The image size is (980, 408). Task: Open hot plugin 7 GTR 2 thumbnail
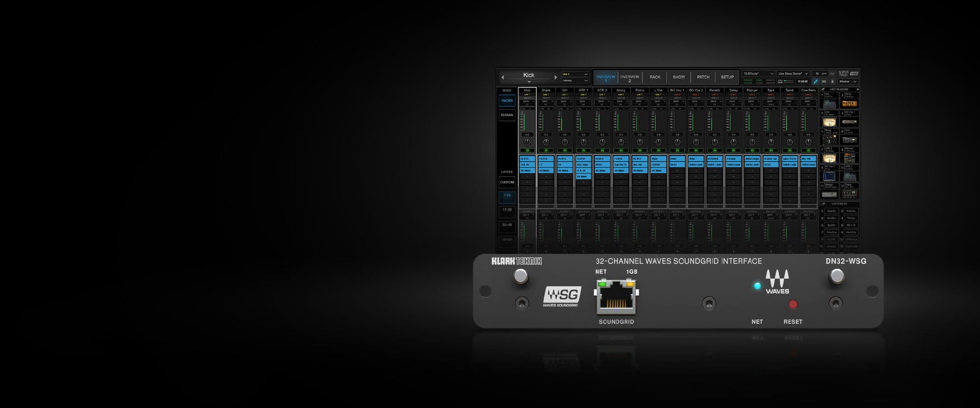pyautogui.click(x=829, y=158)
